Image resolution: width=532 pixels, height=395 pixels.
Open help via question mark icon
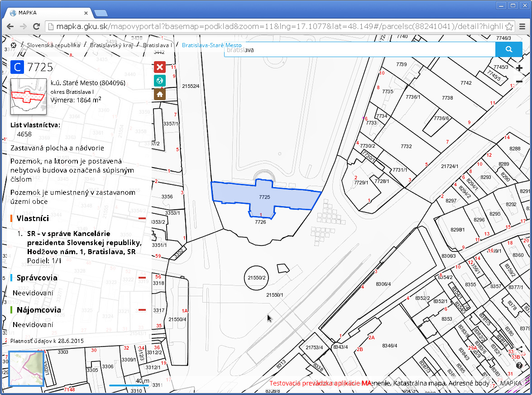519,366
